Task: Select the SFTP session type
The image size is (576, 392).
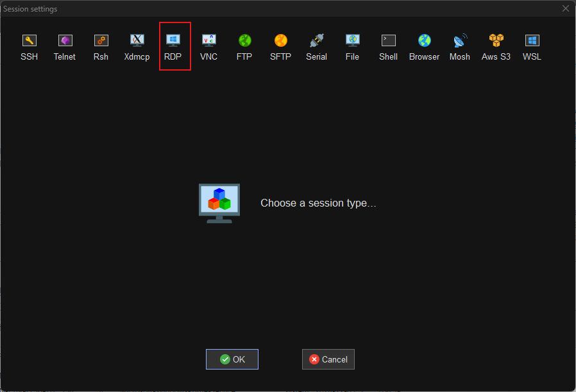Action: [280, 45]
